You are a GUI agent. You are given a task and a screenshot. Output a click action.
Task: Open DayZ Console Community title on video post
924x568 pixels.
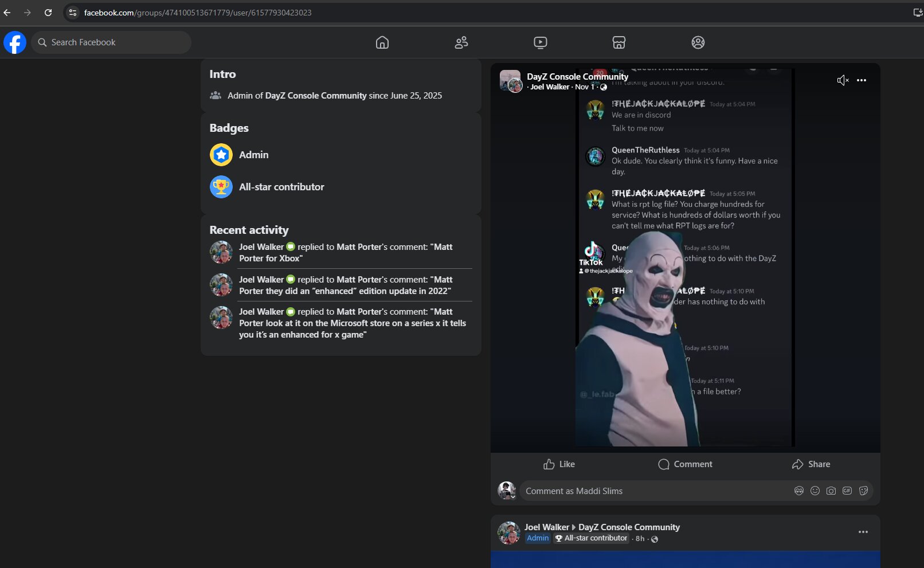577,77
